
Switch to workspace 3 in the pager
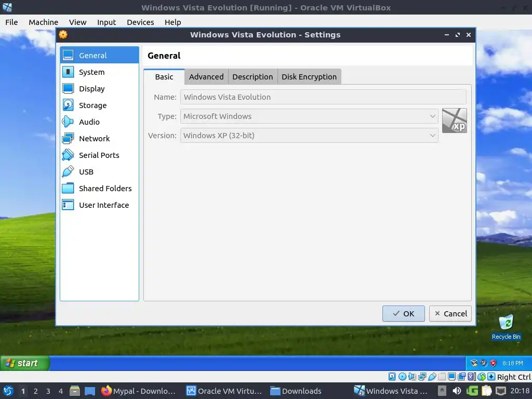coord(48,391)
